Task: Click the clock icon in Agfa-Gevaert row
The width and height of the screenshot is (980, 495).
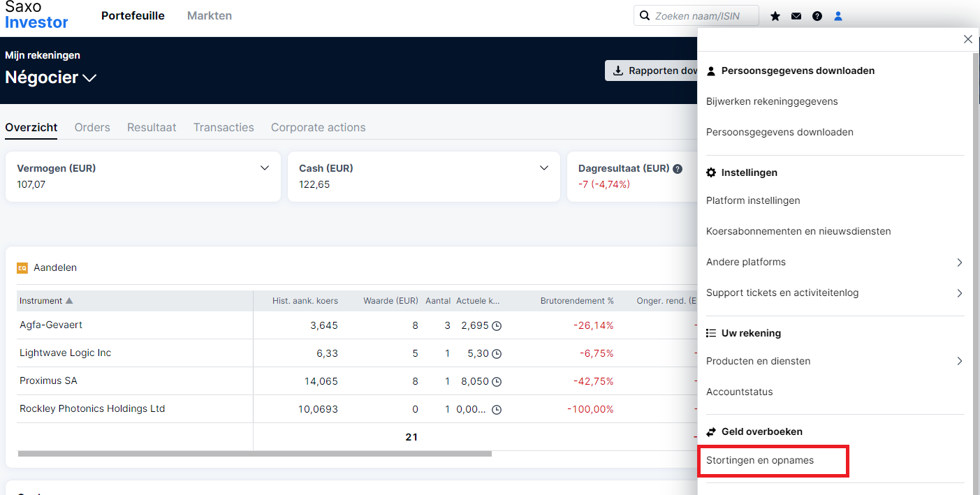Action: 497,326
